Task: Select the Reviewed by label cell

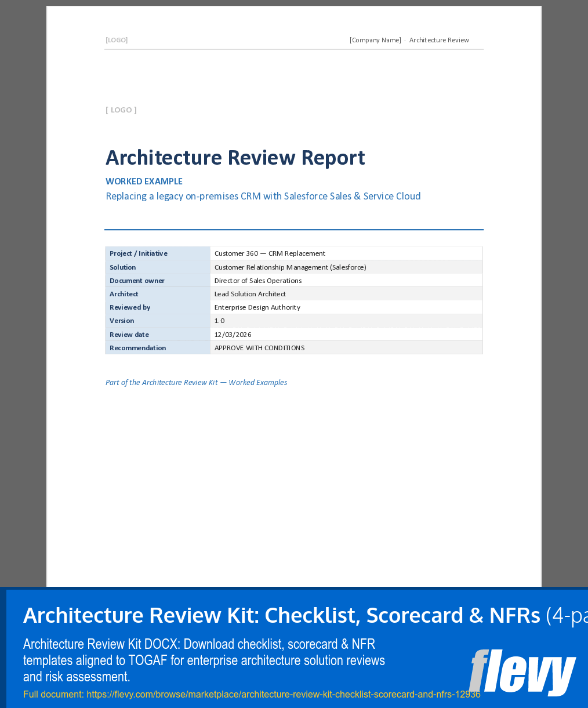Action: (158, 307)
